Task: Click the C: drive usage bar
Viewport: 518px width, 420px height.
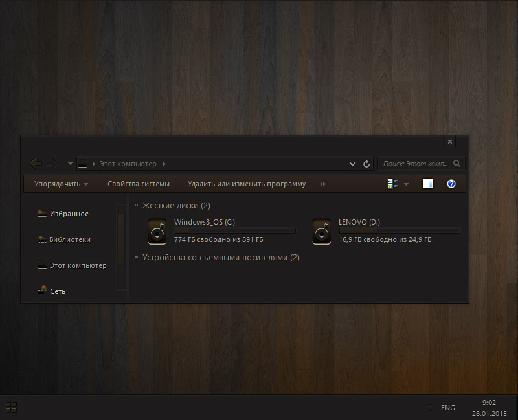Action: (235, 231)
